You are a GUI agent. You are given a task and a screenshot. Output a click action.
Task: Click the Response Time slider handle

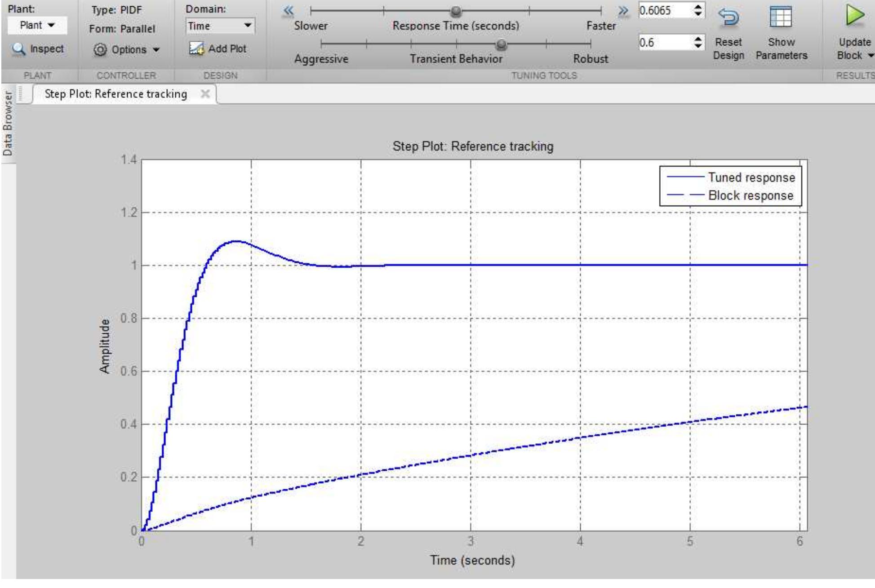[456, 11]
